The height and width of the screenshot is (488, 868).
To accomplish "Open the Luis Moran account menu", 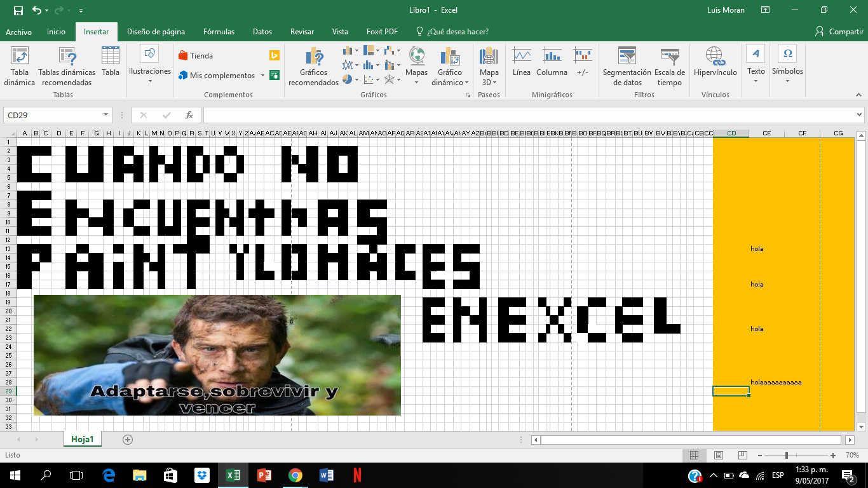I will point(726,10).
